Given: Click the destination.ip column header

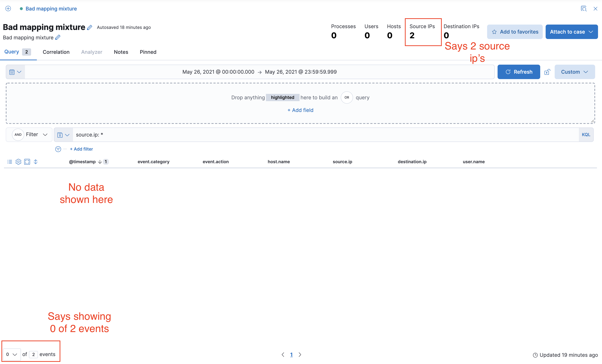Looking at the screenshot, I should click(412, 162).
